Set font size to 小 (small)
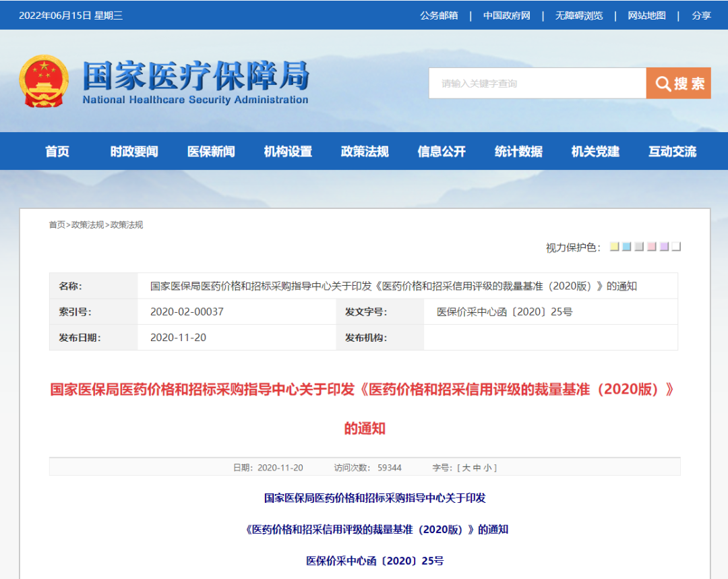The height and width of the screenshot is (579, 728). tap(487, 468)
